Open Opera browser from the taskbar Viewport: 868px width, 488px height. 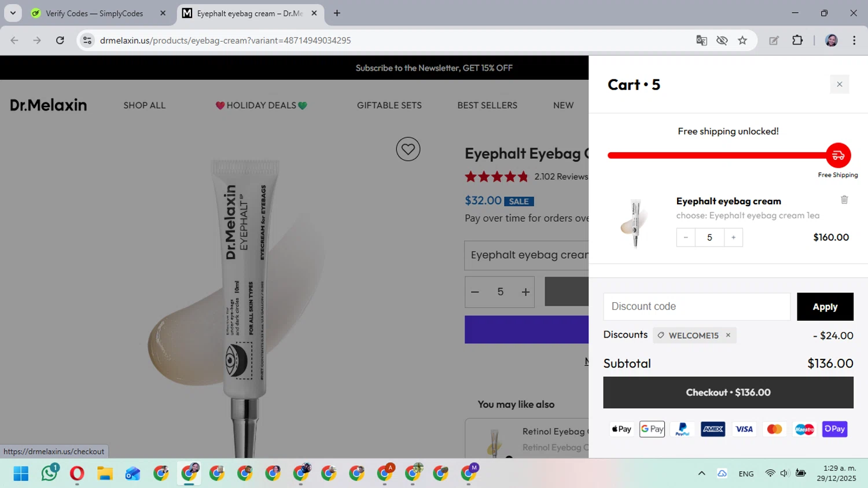(x=77, y=474)
